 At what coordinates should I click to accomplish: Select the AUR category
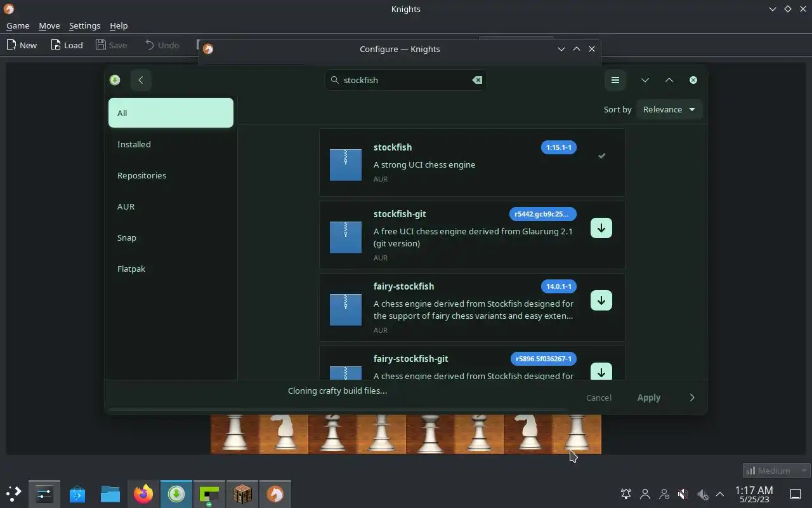(171, 206)
